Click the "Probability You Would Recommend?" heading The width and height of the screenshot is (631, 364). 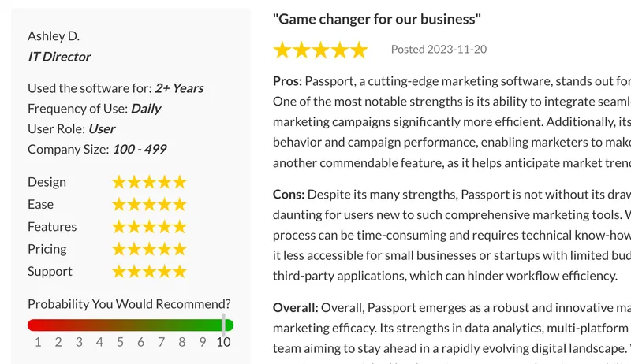point(129,304)
